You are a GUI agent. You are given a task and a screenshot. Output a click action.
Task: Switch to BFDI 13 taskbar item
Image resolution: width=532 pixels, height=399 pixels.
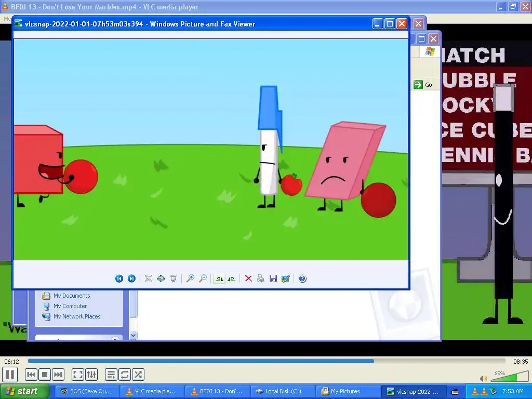(x=217, y=391)
